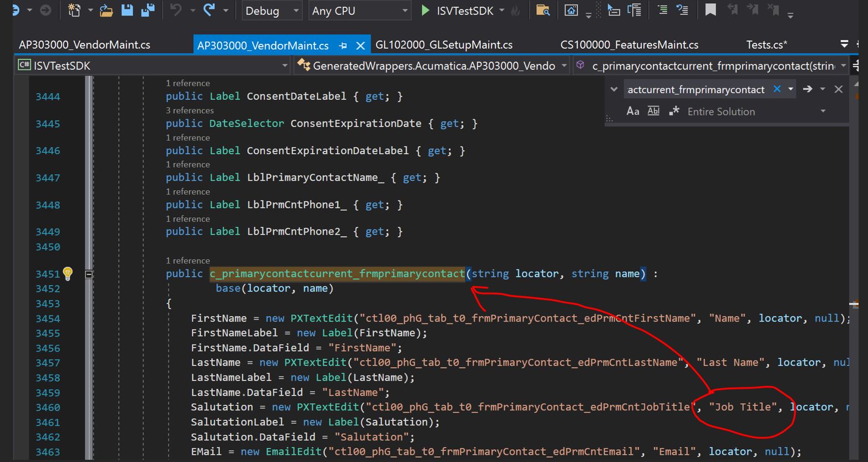Close the active AP303000_VendorMaint.cs tab

point(361,45)
